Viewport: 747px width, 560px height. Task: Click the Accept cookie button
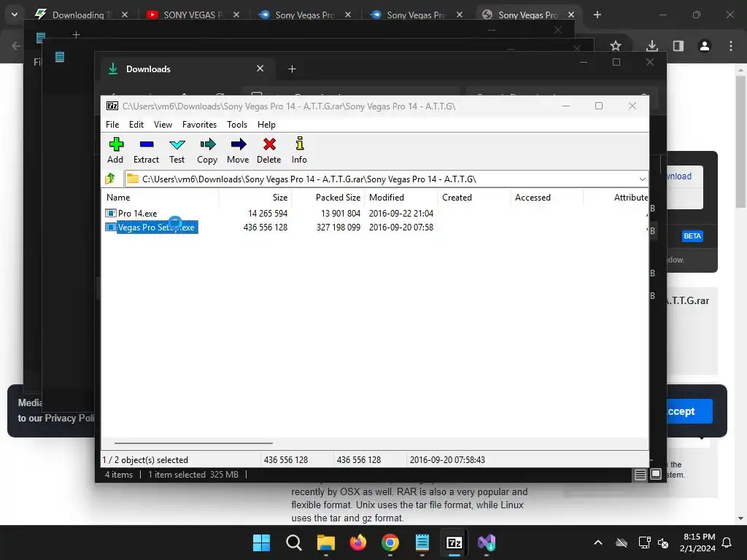[689, 411]
